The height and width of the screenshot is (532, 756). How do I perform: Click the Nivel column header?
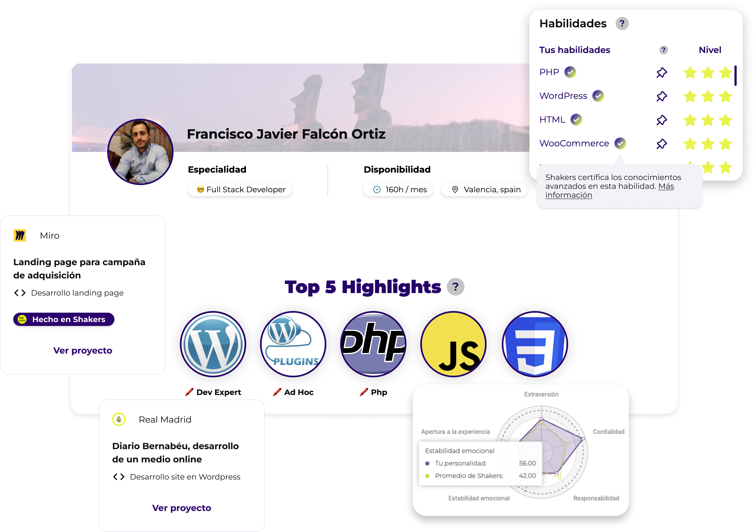[x=710, y=50]
